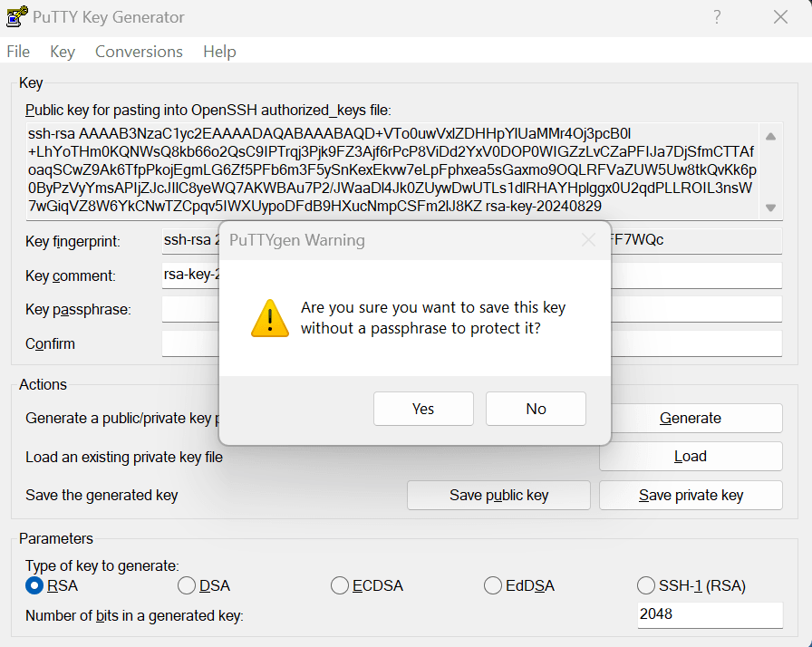Click the 'Key fingerprint:' label
812x647 pixels.
click(x=72, y=242)
